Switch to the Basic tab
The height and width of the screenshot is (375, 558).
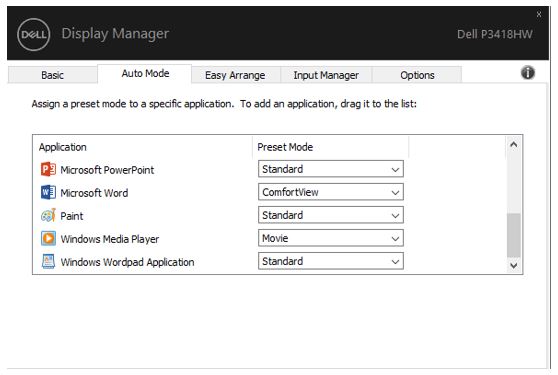pyautogui.click(x=52, y=75)
